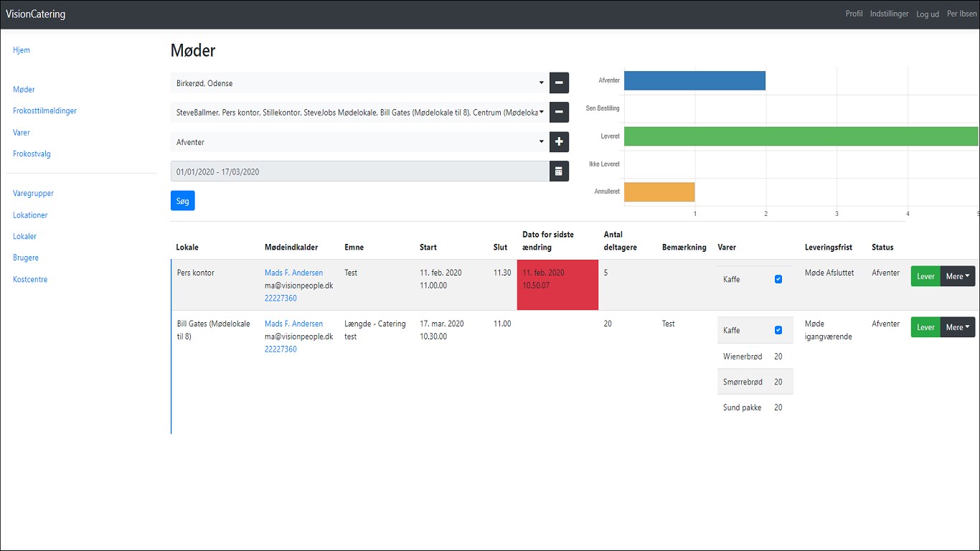Viewport: 980px width, 551px height.
Task: Open Lokaler in the sidebar
Action: click(x=24, y=237)
